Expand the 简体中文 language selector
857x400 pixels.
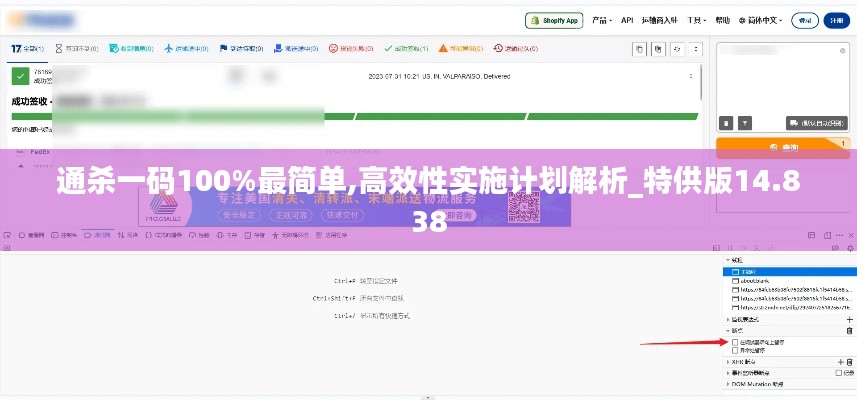(760, 21)
